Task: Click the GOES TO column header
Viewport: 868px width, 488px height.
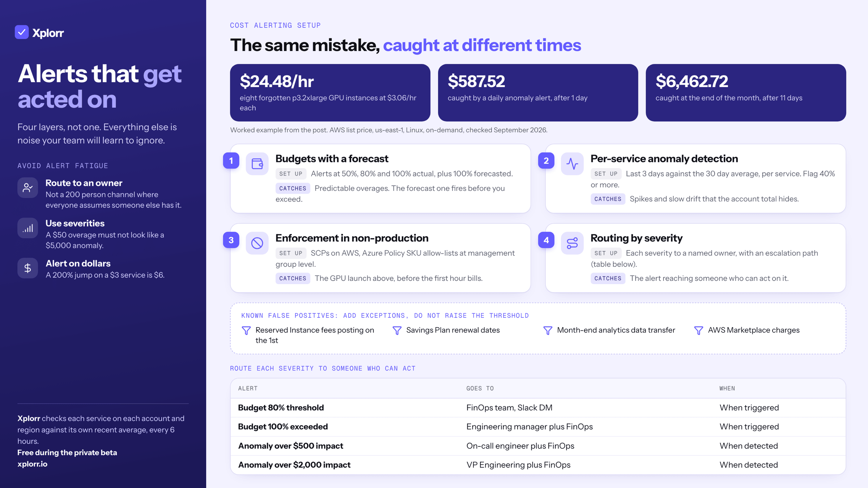Action: [480, 388]
